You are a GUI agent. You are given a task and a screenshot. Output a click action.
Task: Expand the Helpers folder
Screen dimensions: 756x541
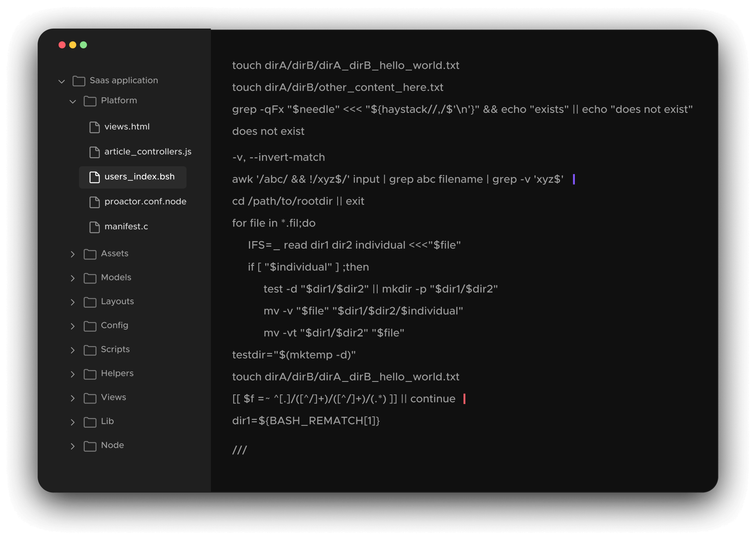pyautogui.click(x=73, y=374)
